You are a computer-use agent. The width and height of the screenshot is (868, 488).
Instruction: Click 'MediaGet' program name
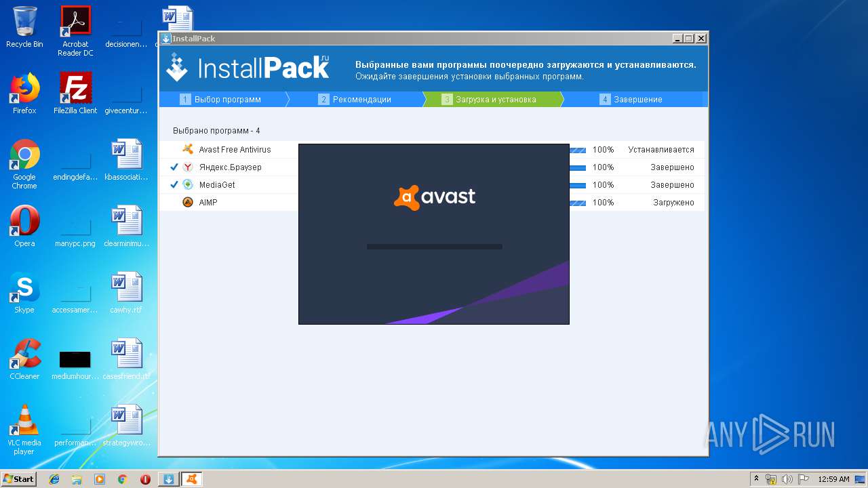[217, 184]
